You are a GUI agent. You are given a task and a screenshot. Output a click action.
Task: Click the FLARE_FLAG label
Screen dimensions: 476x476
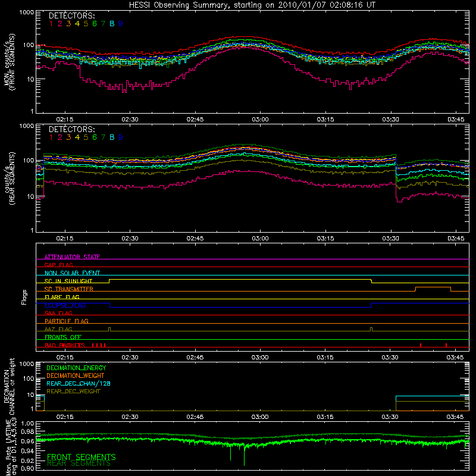click(62, 297)
